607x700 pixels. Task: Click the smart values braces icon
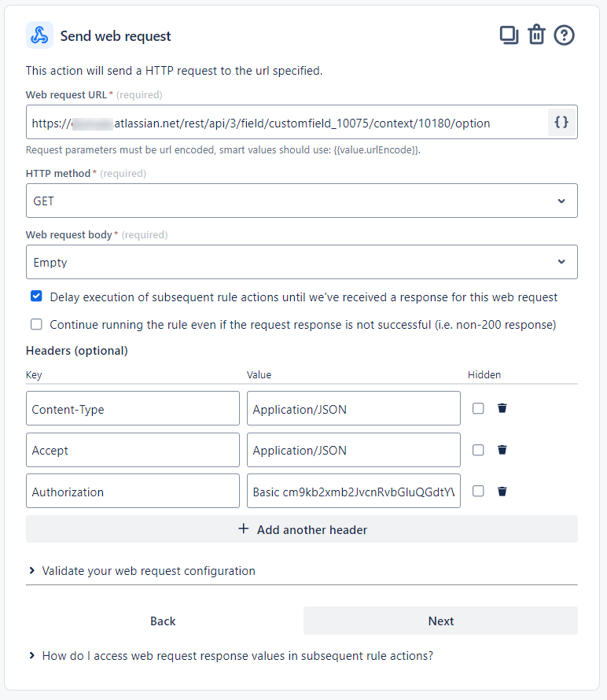click(x=561, y=123)
